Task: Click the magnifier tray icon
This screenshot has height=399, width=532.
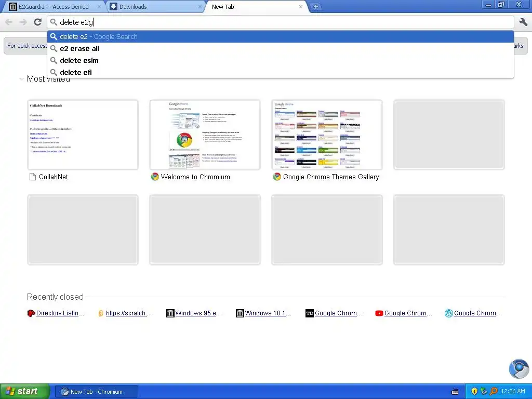Action: [494, 391]
